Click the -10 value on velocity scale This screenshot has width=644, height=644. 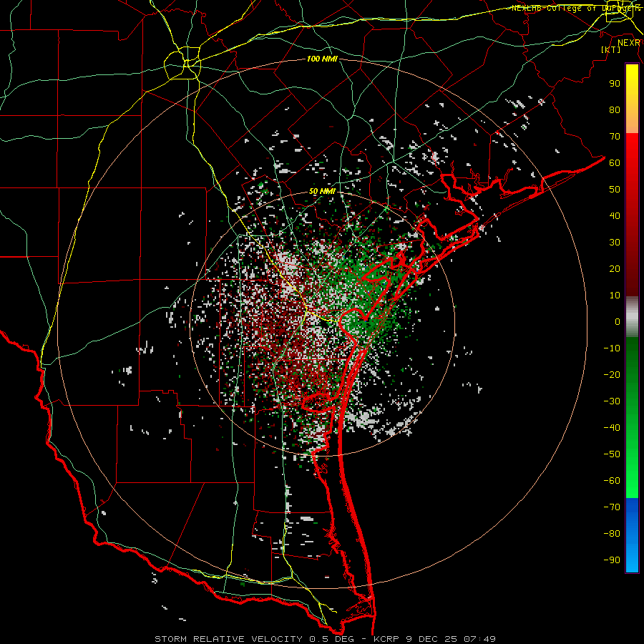612,348
